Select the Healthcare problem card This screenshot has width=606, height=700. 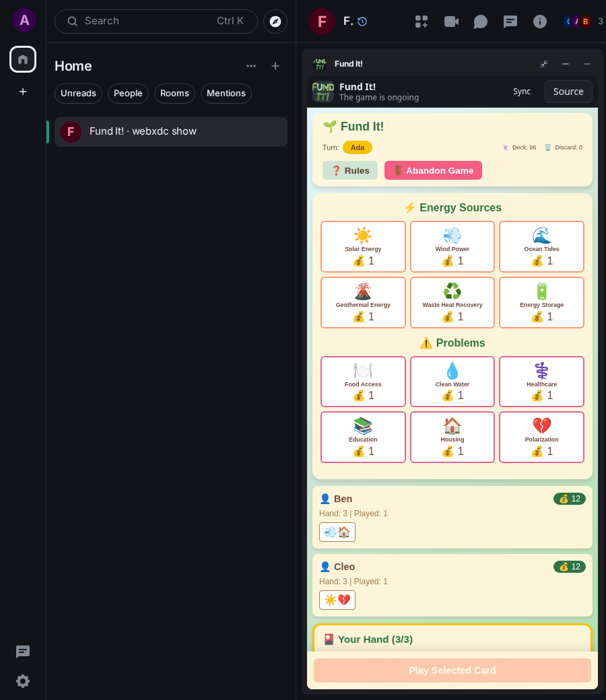[541, 382]
